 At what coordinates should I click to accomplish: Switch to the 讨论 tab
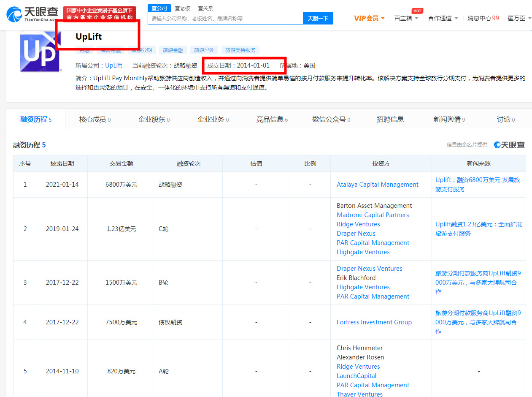click(505, 119)
